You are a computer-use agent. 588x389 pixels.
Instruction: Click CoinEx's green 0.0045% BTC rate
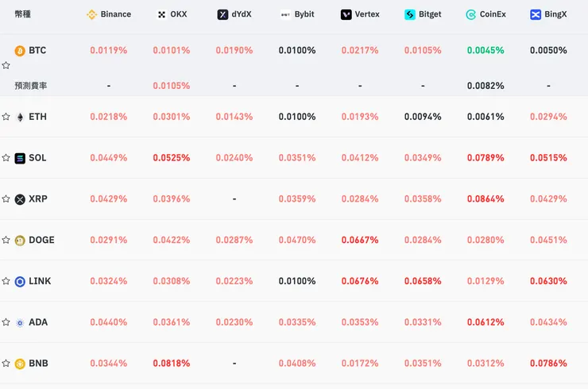[485, 50]
